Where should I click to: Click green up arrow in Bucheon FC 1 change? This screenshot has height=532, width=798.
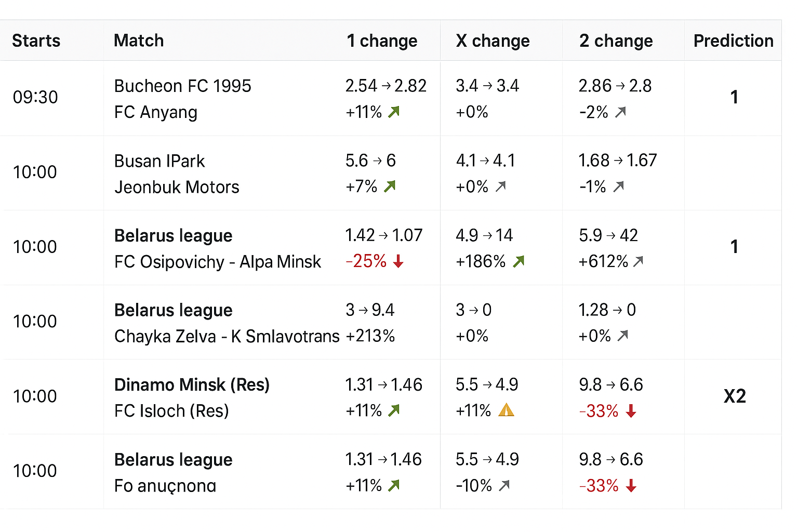click(x=394, y=112)
